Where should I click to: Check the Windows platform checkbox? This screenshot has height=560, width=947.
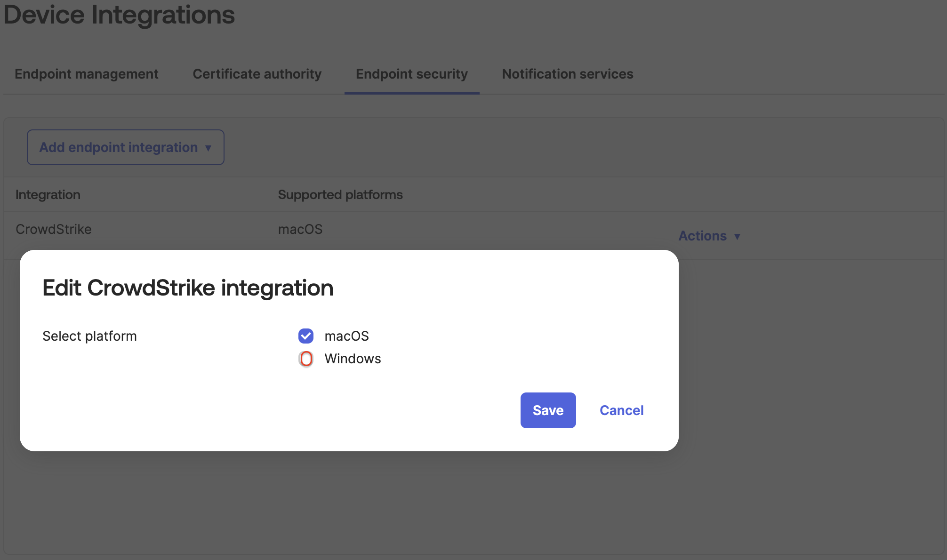(x=306, y=359)
